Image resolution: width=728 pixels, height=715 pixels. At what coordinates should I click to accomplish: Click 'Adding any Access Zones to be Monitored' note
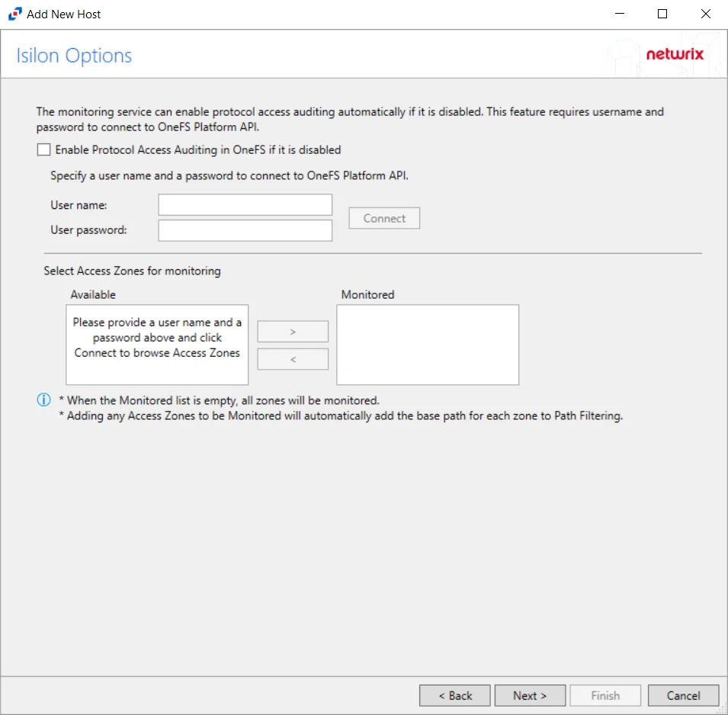tap(341, 416)
